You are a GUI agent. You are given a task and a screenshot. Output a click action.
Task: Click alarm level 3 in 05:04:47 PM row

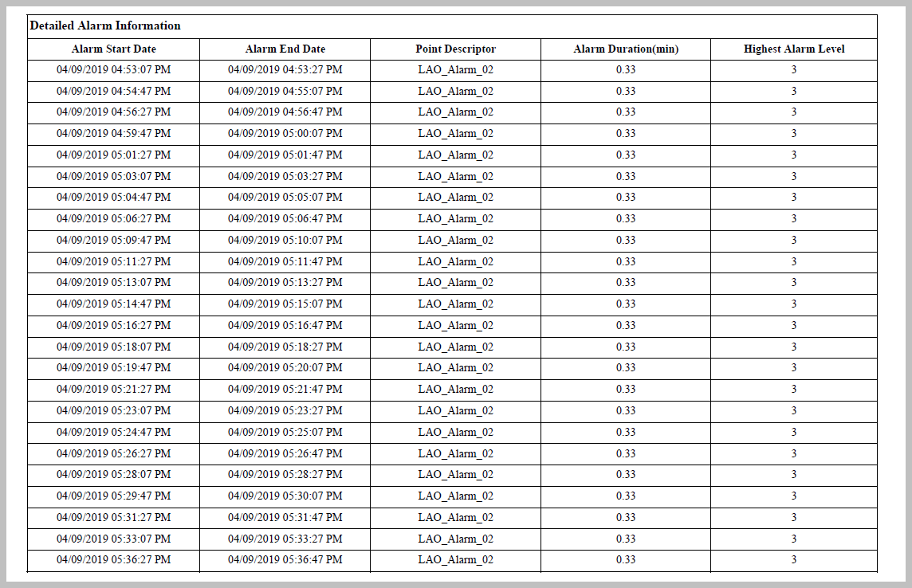[x=793, y=197]
